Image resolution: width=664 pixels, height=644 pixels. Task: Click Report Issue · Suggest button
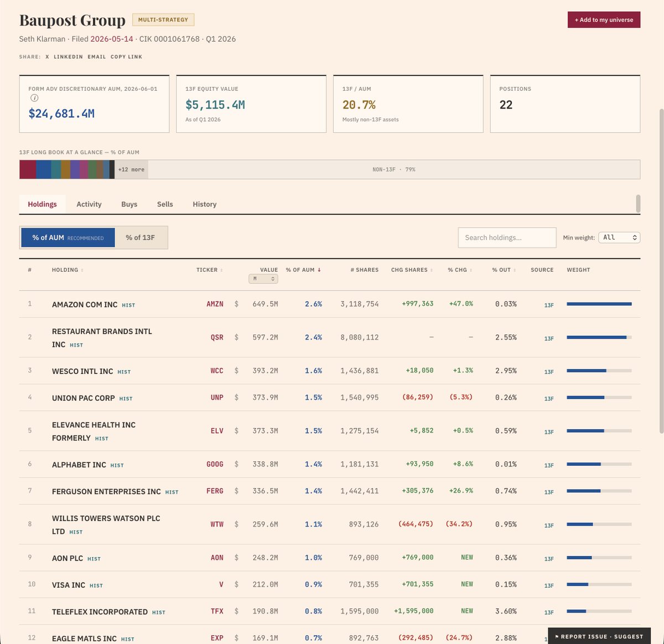[599, 636]
